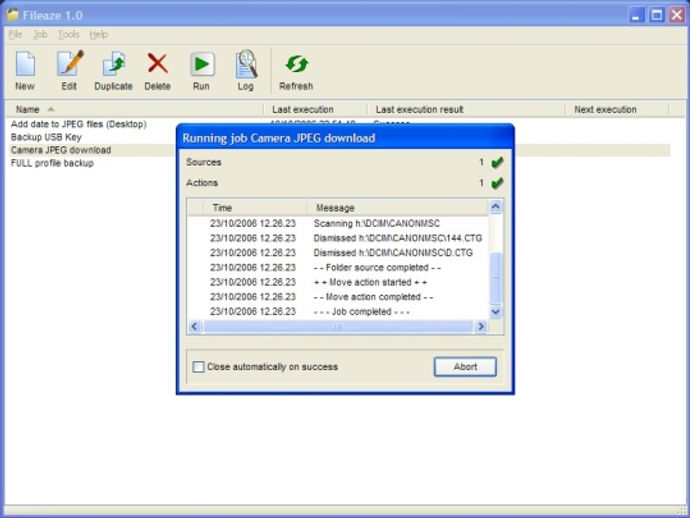Image resolution: width=690 pixels, height=518 pixels.
Task: Sort by Last execution column header
Action: click(315, 109)
